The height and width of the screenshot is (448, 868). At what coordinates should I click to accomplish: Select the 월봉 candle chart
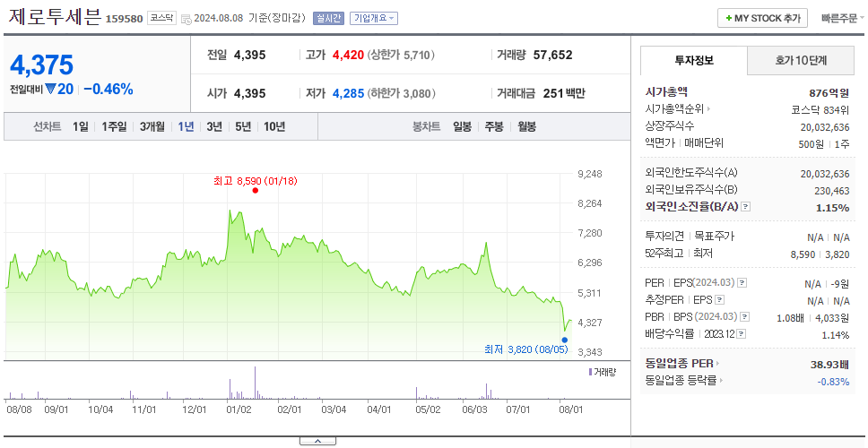[x=527, y=126]
